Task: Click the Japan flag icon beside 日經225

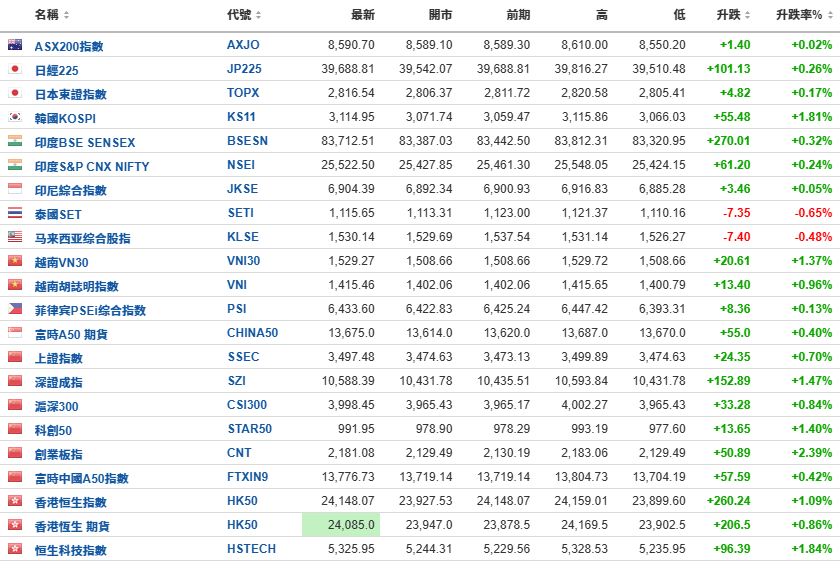Action: [15, 69]
